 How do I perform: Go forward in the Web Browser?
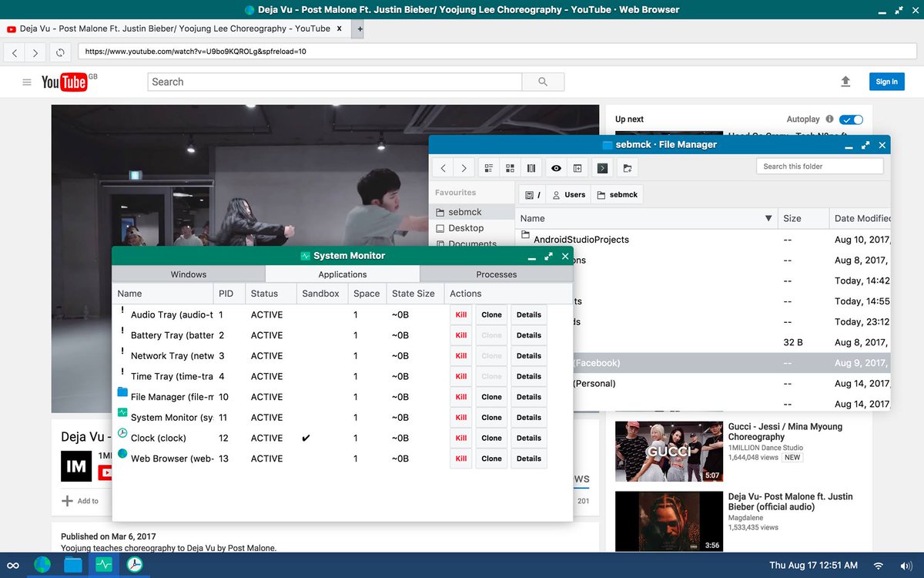[35, 52]
